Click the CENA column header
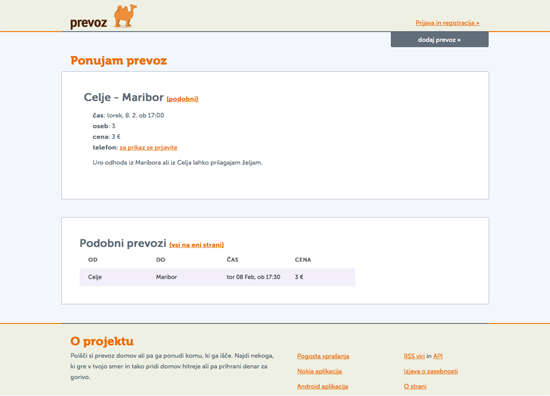The image size is (550, 396). pos(303,260)
